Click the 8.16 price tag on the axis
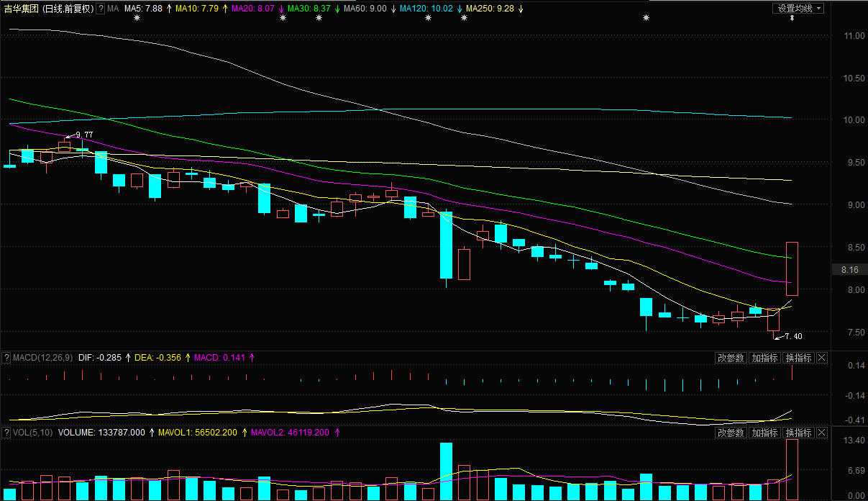The height and width of the screenshot is (501, 868). click(849, 270)
